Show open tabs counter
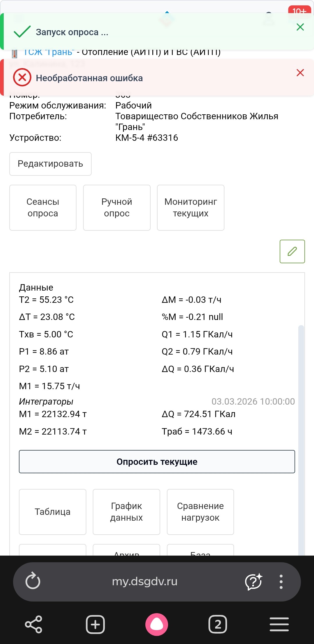The width and height of the screenshot is (314, 644). point(218,624)
